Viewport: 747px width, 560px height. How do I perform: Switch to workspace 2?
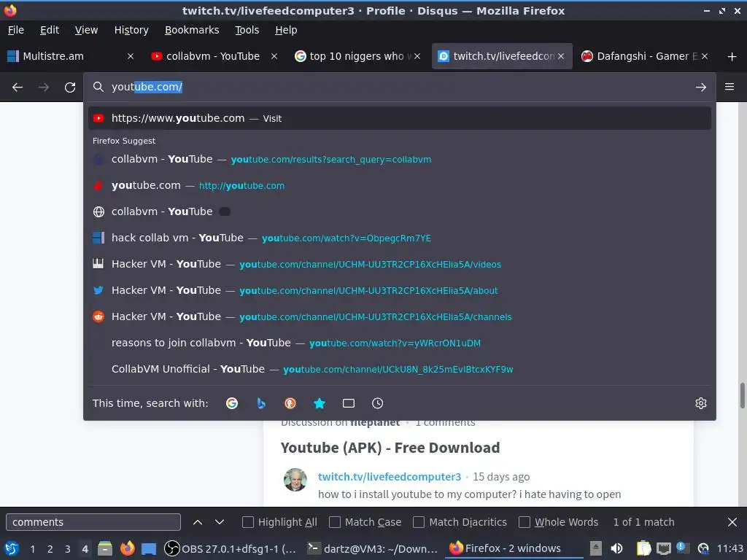click(x=50, y=549)
